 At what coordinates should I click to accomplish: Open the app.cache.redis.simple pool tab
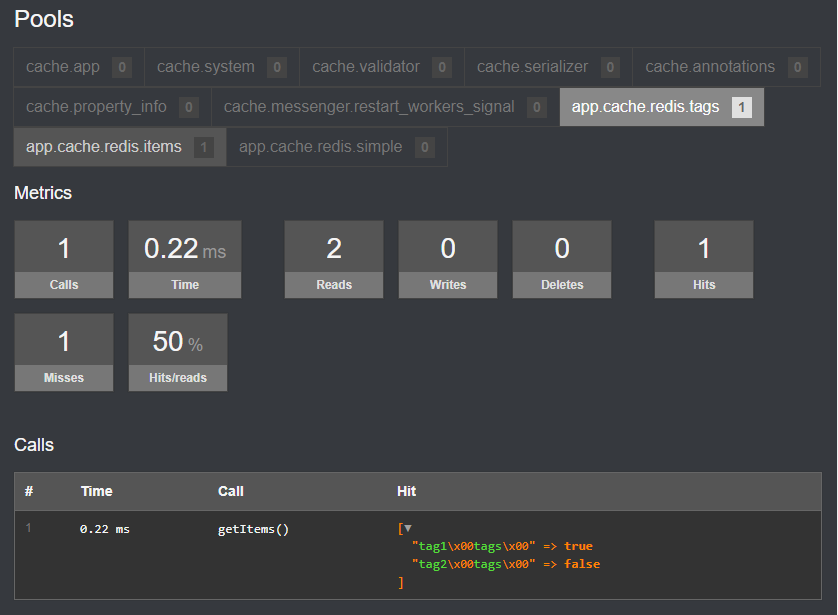(337, 147)
